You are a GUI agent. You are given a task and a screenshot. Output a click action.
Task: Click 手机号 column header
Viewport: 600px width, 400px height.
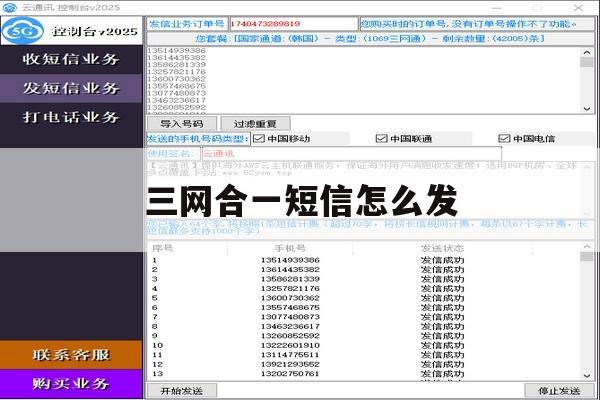290,248
